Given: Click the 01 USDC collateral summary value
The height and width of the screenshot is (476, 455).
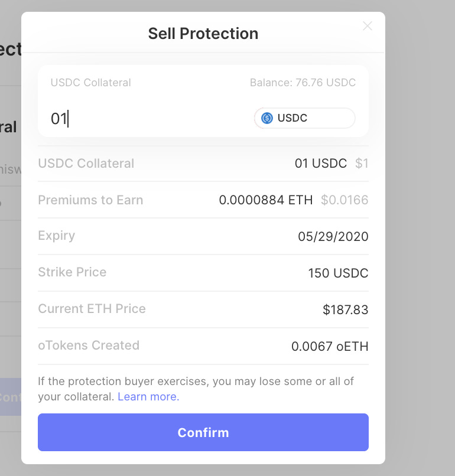Looking at the screenshot, I should click(x=320, y=164).
